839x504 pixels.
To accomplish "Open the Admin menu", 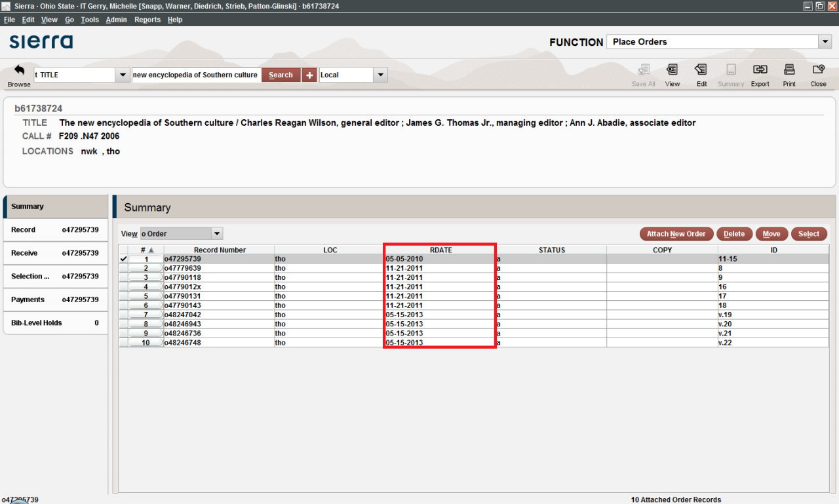I will click(116, 20).
